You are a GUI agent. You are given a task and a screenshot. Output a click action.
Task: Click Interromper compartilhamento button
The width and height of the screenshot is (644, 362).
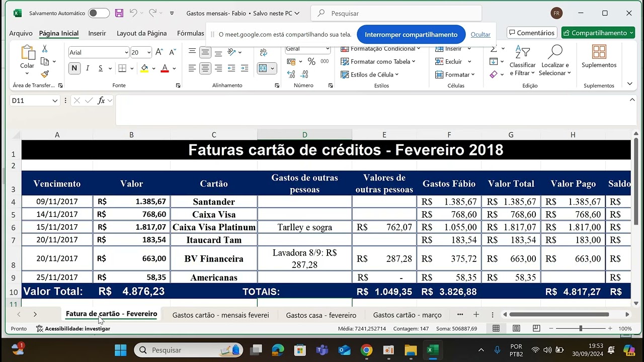[411, 35]
